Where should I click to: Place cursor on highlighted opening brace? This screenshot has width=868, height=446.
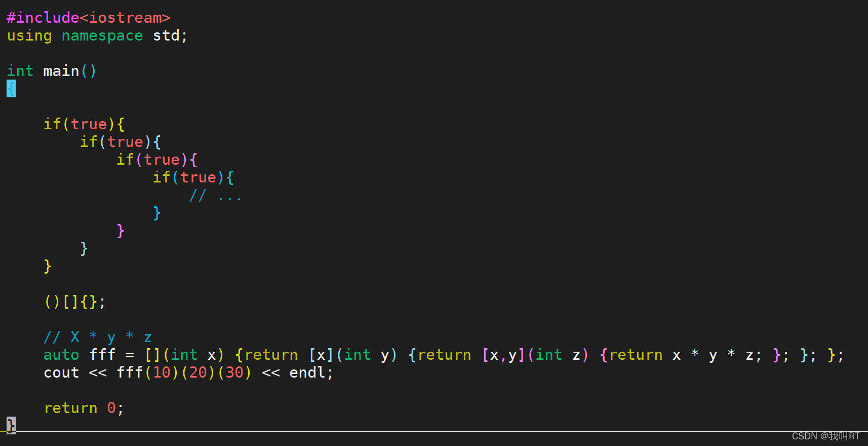pyautogui.click(x=11, y=89)
